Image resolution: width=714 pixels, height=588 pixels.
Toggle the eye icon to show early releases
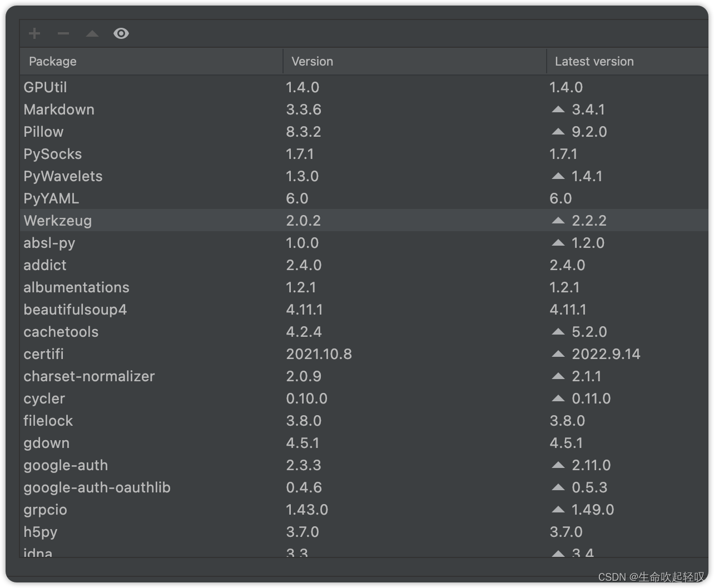pyautogui.click(x=121, y=33)
